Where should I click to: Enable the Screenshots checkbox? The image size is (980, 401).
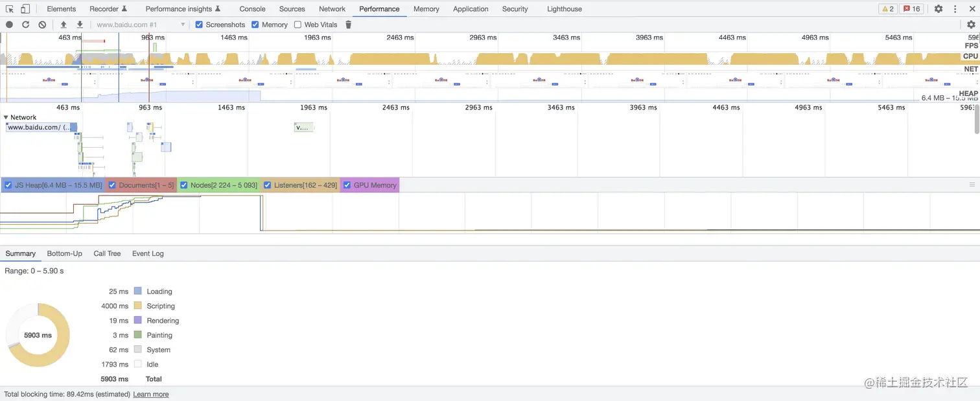(199, 25)
